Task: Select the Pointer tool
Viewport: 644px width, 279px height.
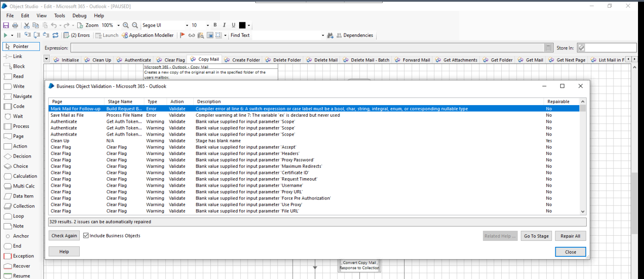Action: tap(21, 46)
